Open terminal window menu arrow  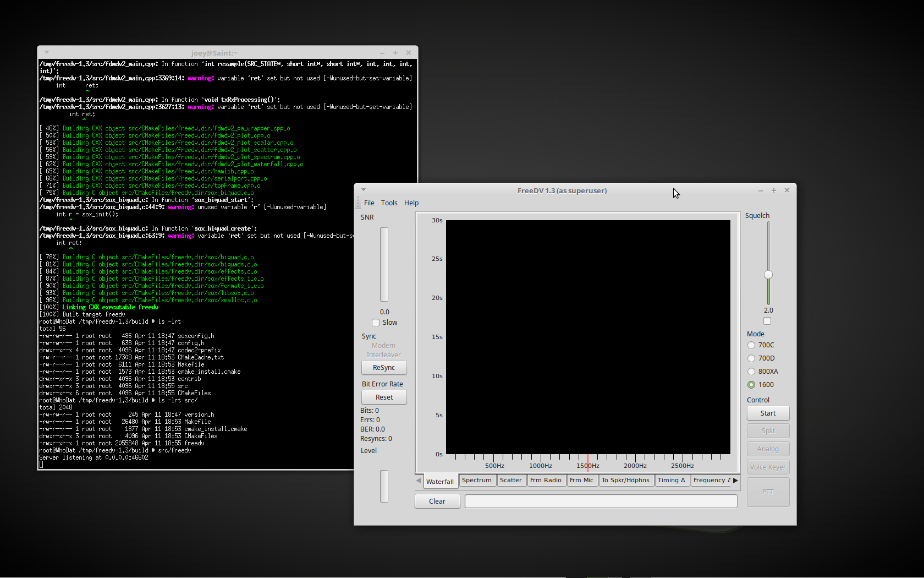(47, 52)
